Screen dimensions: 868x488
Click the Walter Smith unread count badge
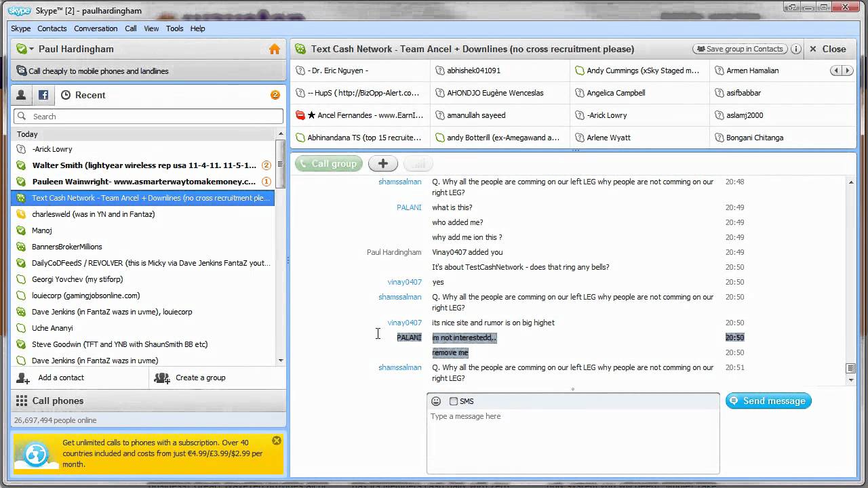[266, 165]
